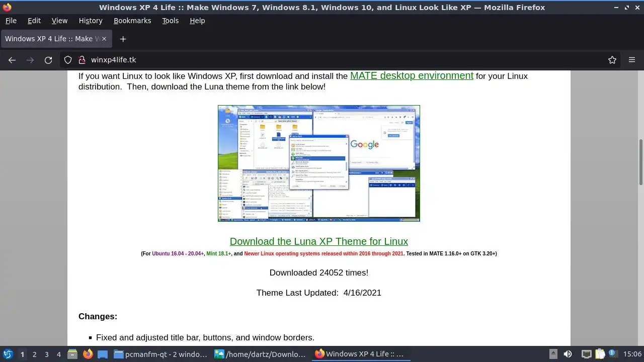The width and height of the screenshot is (644, 362).
Task: Select Windows XP 4 Life taskbar entry
Action: [x=361, y=354]
